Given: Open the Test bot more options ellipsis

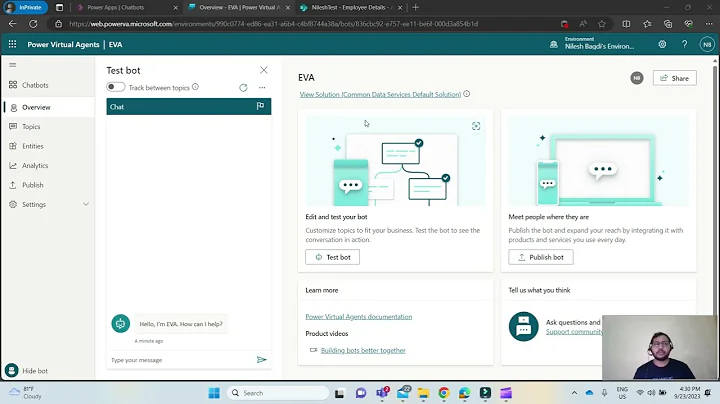Looking at the screenshot, I should [x=262, y=87].
